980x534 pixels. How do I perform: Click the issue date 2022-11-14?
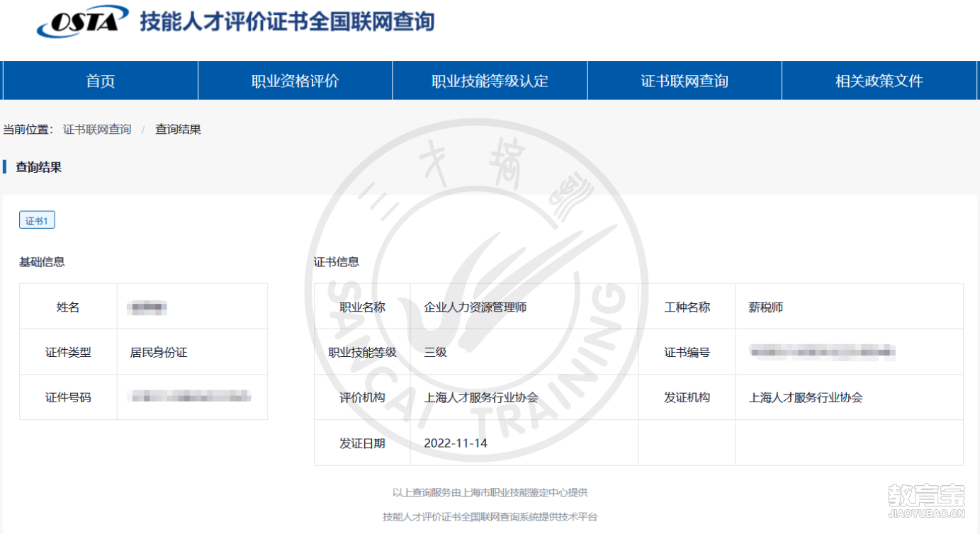tap(456, 443)
